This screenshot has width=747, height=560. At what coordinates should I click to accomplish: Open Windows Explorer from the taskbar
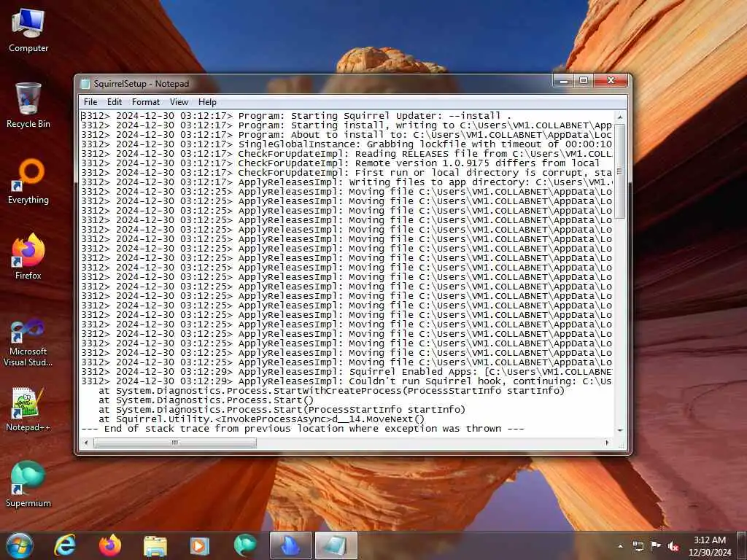coord(155,545)
